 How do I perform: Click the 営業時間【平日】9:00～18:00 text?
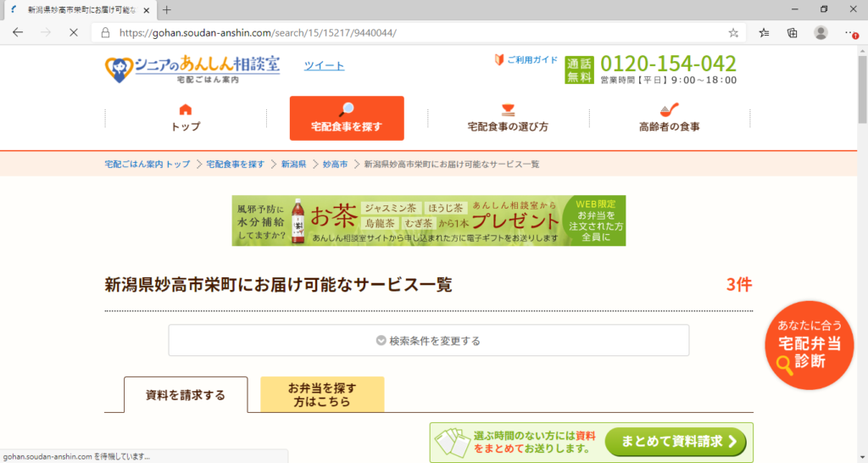pos(668,81)
